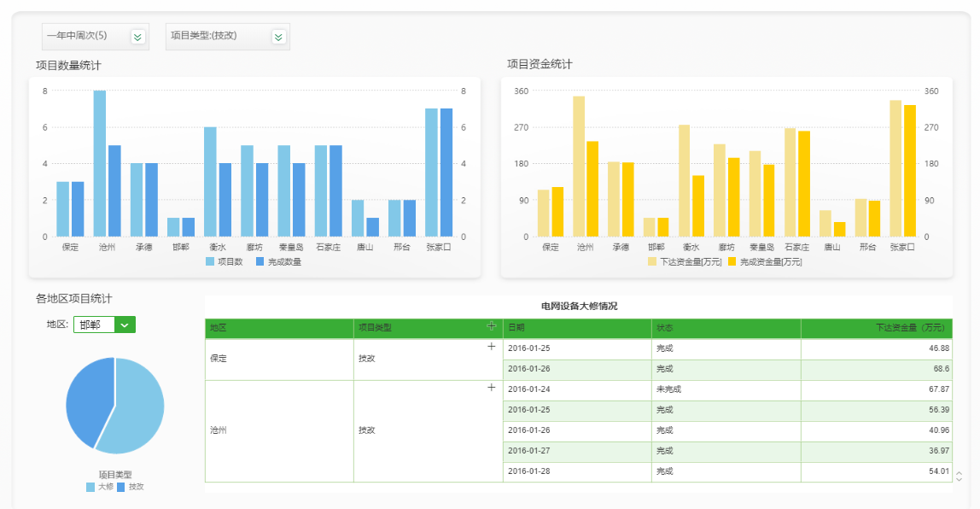Viewport: 980px width, 509px height.
Task: Click the 67.87 amount cell
Action: coord(877,389)
